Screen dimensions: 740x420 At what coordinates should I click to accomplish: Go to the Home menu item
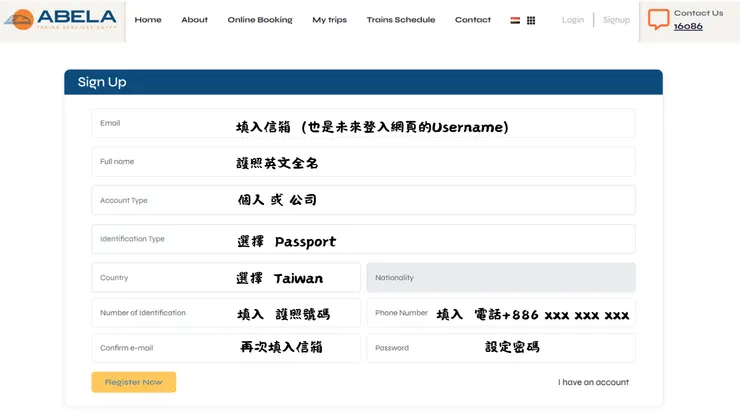click(x=148, y=20)
